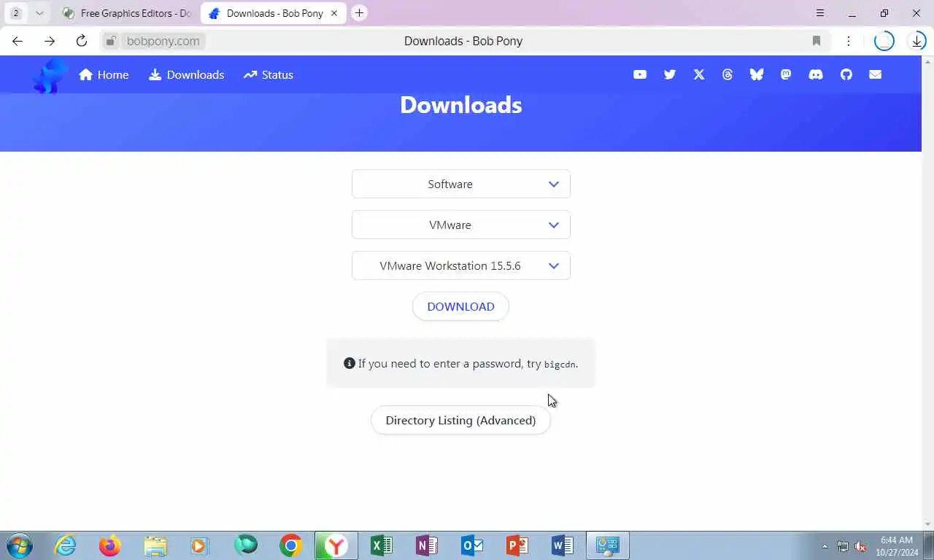This screenshot has width=934, height=560.
Task: Open the Status navigation link
Action: [x=269, y=74]
